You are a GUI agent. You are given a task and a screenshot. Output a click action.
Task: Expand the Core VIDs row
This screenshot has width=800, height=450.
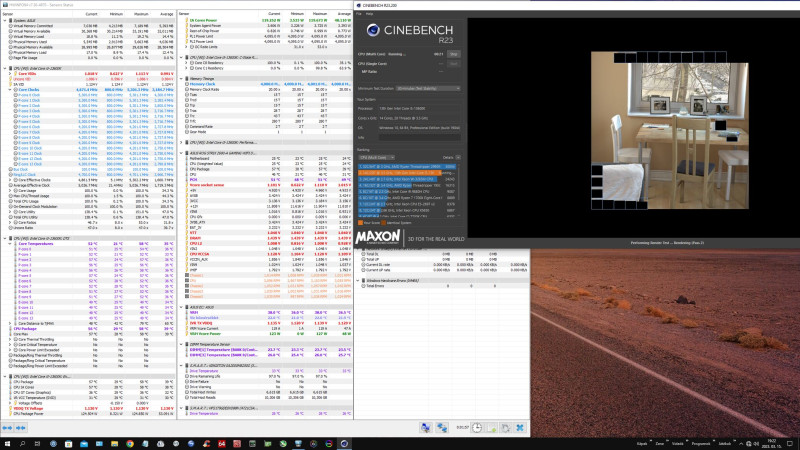pyautogui.click(x=10, y=73)
